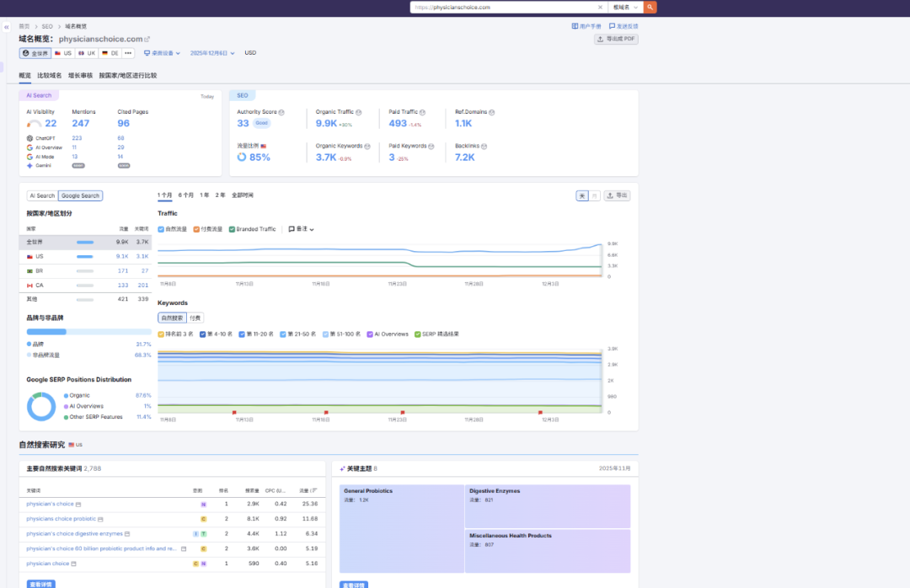Image resolution: width=910 pixels, height=588 pixels.
Task: Select the 全部时间 time range
Action: (243, 195)
